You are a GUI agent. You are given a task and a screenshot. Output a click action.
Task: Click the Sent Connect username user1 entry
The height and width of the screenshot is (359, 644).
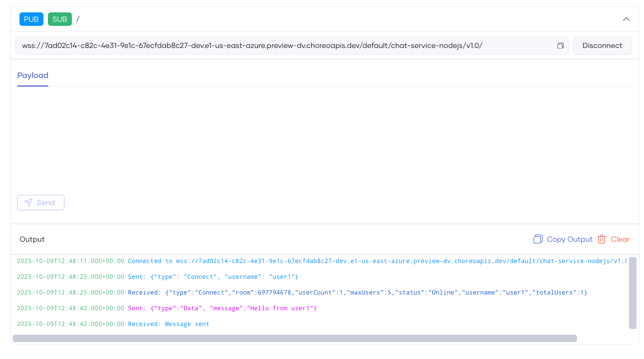pyautogui.click(x=213, y=277)
